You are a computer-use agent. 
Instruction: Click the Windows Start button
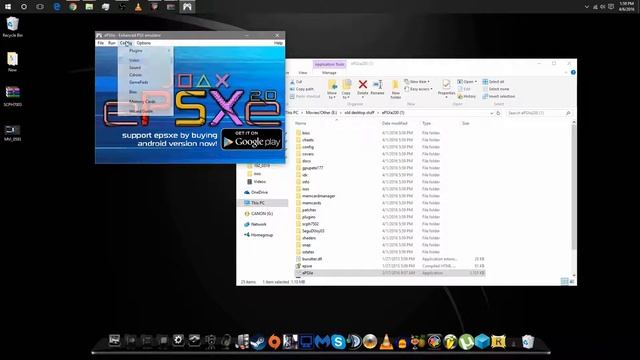(x=8, y=7)
